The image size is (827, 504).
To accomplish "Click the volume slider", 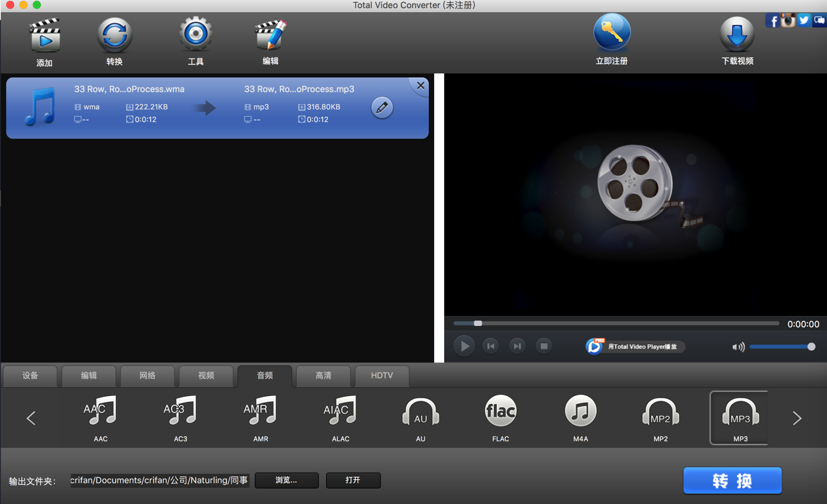I will [x=782, y=347].
